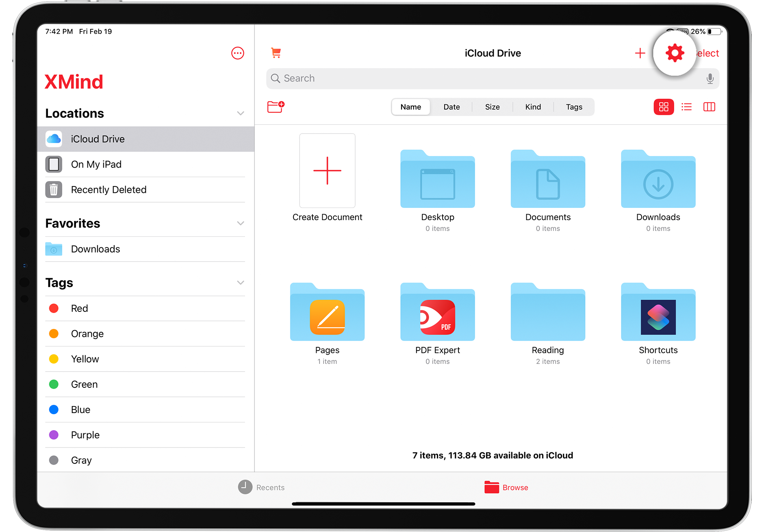The image size is (764, 532).
Task: Tap the battery indicator in status bar
Action: (714, 31)
